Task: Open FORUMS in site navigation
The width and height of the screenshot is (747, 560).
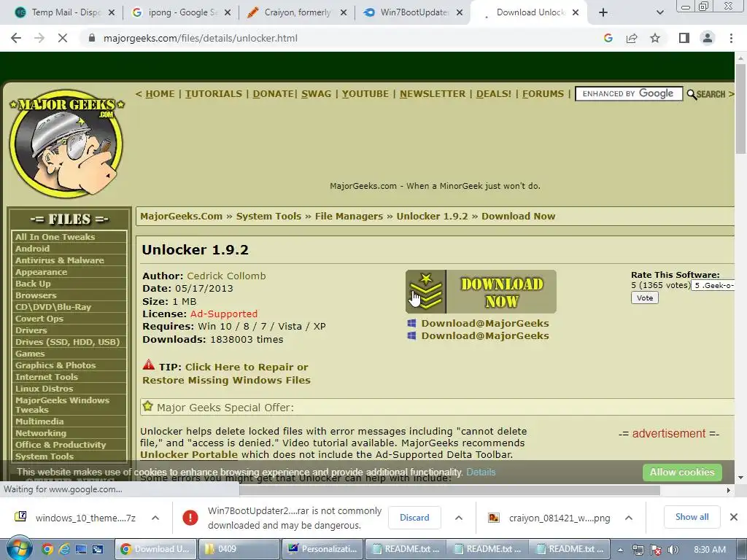Action: click(x=543, y=94)
